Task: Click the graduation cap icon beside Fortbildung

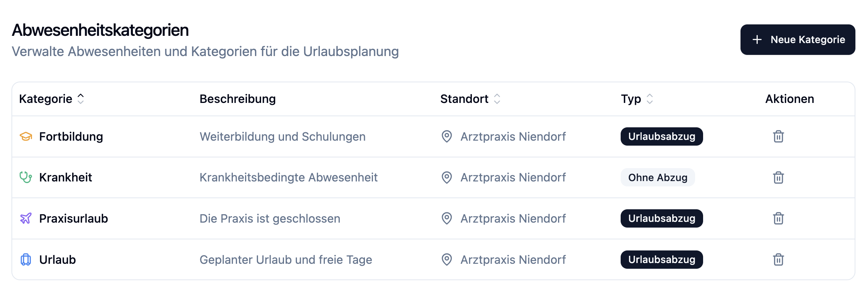Action: click(26, 136)
